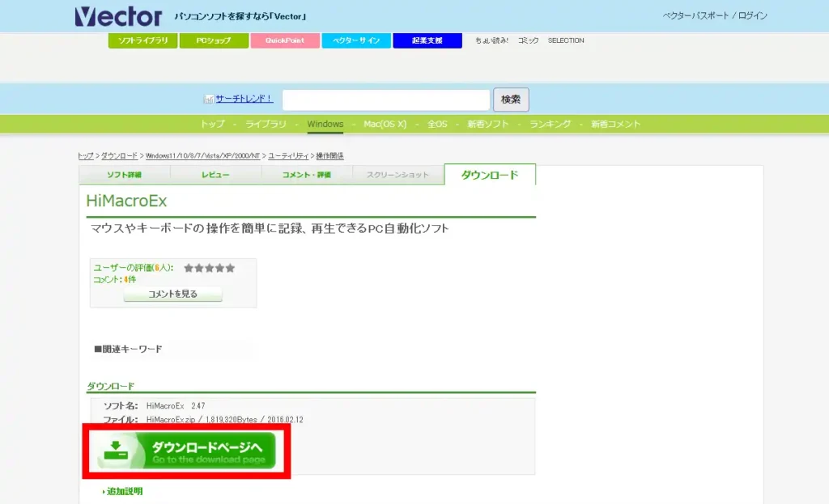The height and width of the screenshot is (504, 829).
Task: Click the コメントを見る button
Action: (172, 294)
